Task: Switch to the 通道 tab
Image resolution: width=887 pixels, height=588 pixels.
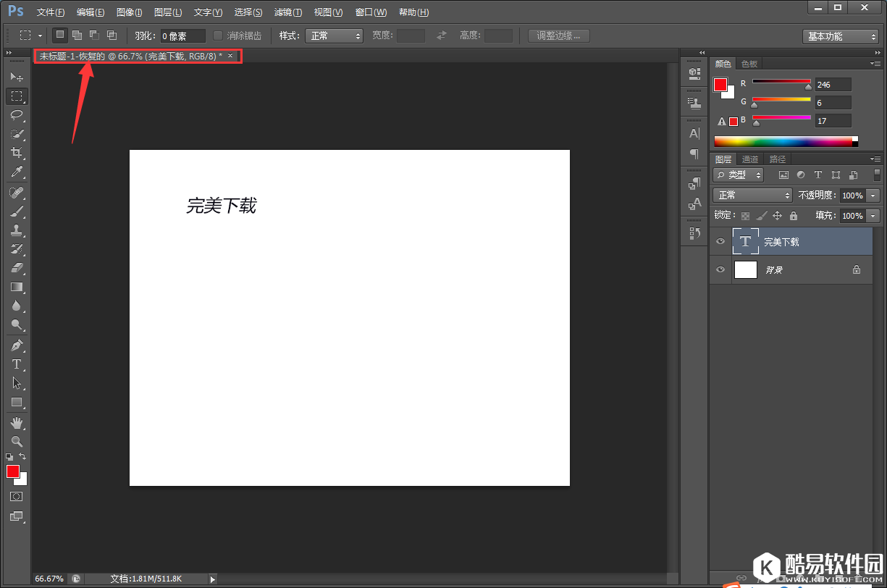Action: (750, 159)
